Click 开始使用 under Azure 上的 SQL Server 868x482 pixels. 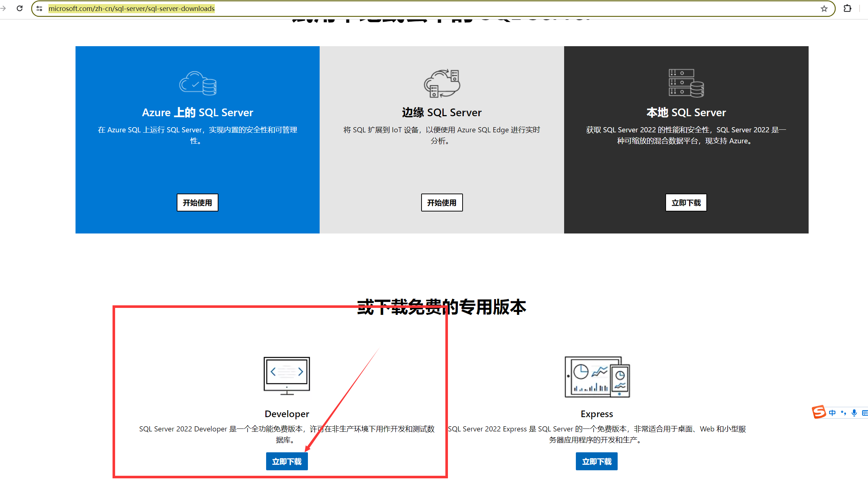pos(197,203)
